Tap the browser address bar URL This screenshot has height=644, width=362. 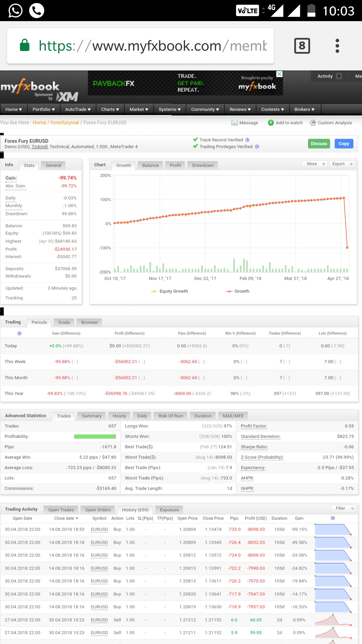point(153,46)
